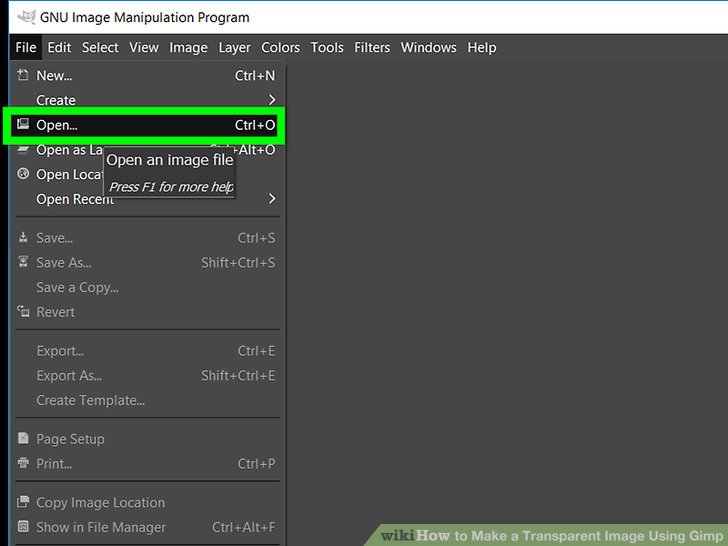
Task: Open the Tools menu
Action: point(327,47)
